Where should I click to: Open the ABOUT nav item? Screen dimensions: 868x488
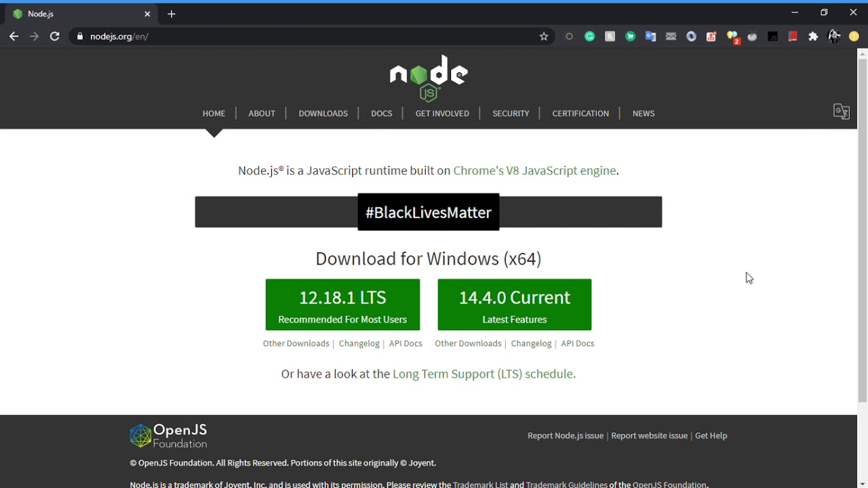[x=262, y=113]
